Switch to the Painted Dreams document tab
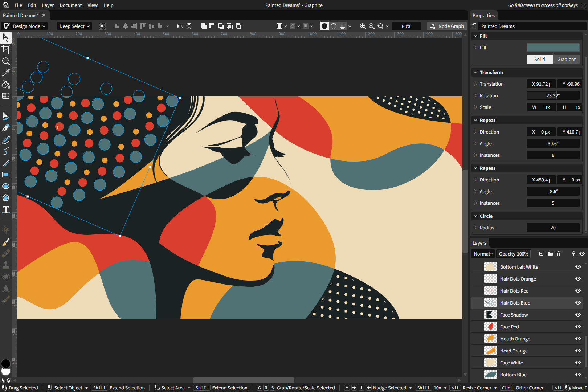 pyautogui.click(x=20, y=15)
